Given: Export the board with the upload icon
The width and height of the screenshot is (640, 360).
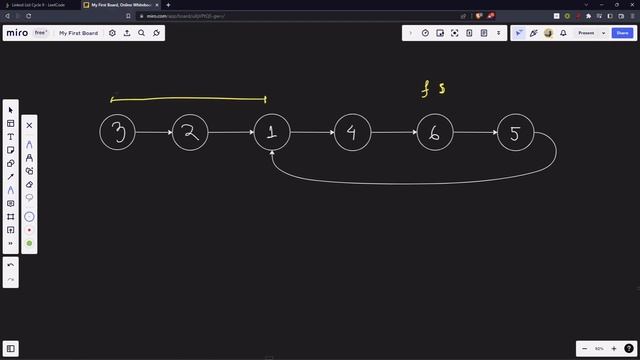Looking at the screenshot, I should coord(127,33).
